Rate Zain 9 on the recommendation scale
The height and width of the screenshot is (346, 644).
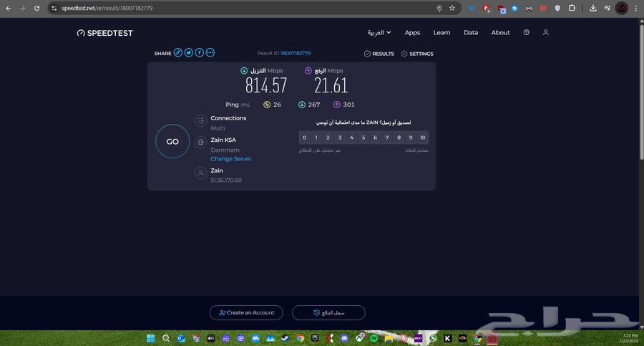pos(411,138)
